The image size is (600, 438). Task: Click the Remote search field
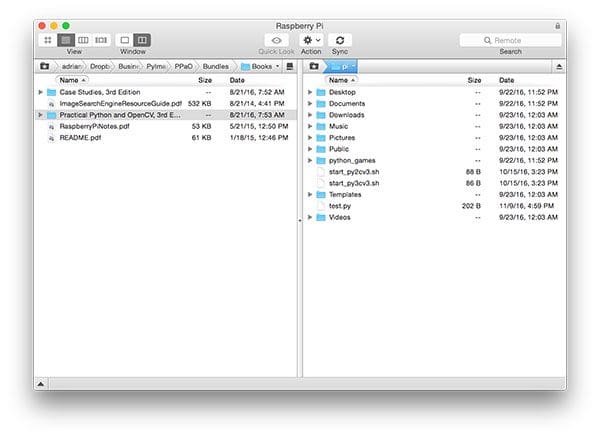pos(510,40)
